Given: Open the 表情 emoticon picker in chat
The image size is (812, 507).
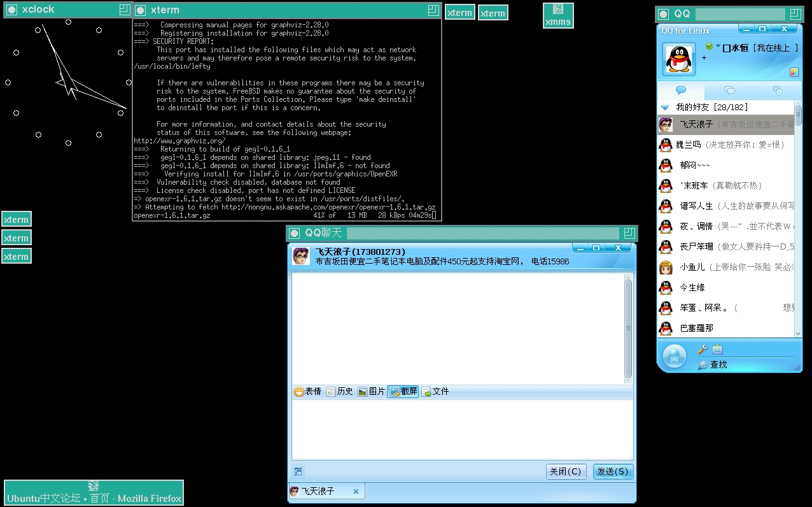Looking at the screenshot, I should point(308,392).
